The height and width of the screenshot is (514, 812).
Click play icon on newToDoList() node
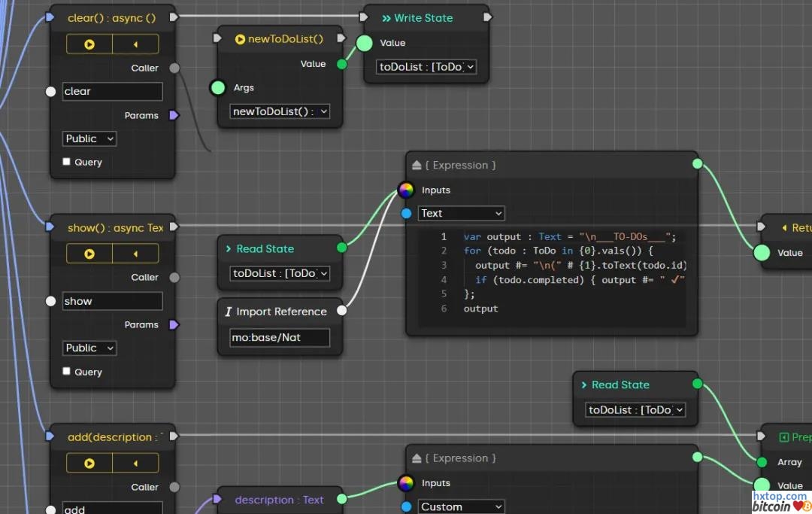240,39
